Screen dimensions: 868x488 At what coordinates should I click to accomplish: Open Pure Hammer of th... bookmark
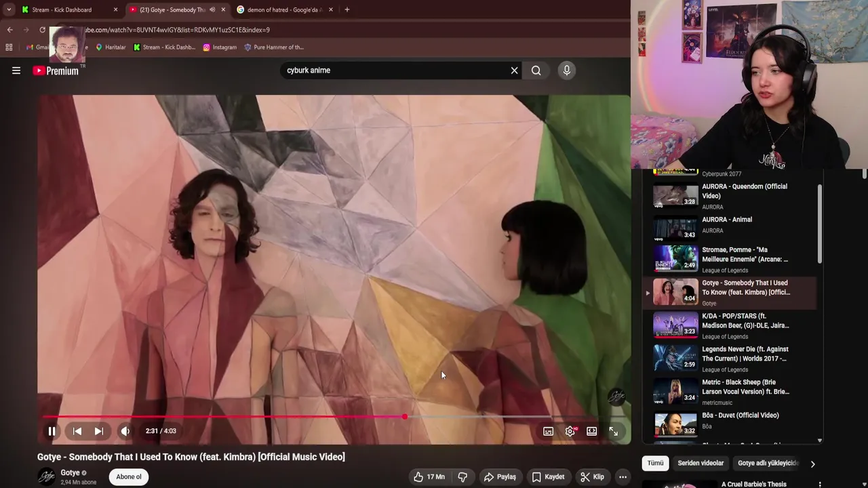click(x=274, y=47)
